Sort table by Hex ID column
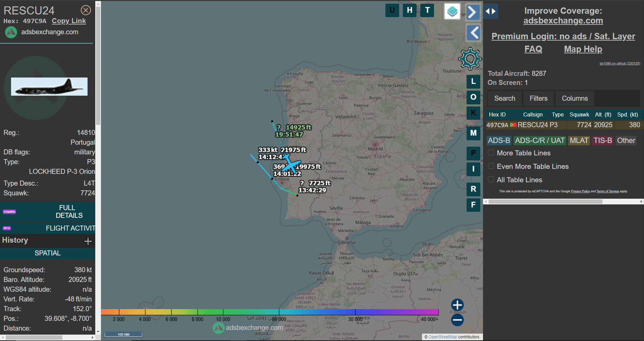The image size is (644, 341). click(497, 114)
